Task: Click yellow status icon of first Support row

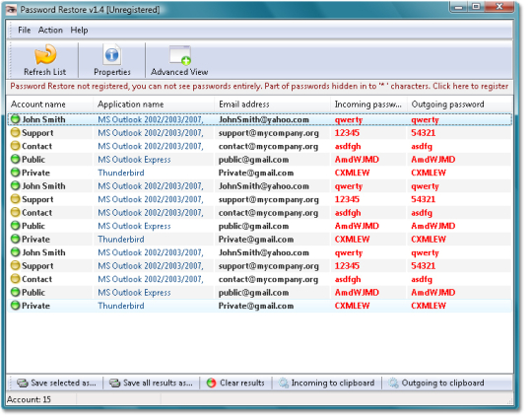Action: pyautogui.click(x=15, y=132)
